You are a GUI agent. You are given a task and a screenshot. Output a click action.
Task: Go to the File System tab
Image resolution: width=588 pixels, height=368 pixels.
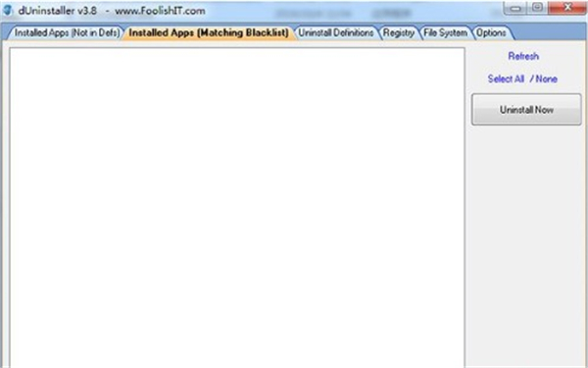(445, 33)
